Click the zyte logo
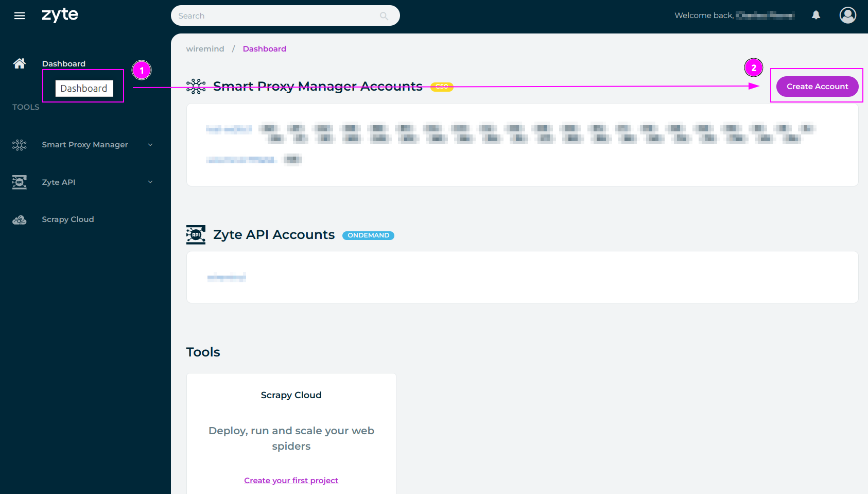The height and width of the screenshot is (494, 868). 60,15
